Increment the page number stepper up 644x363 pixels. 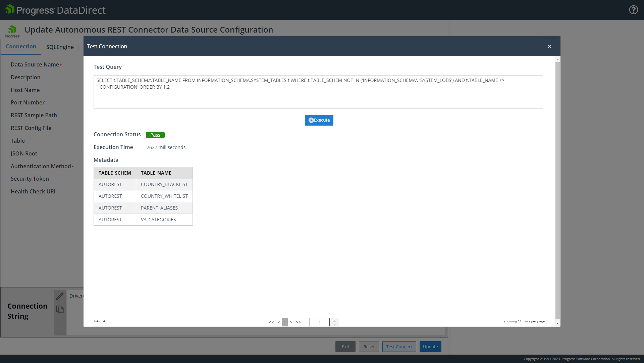(334, 321)
